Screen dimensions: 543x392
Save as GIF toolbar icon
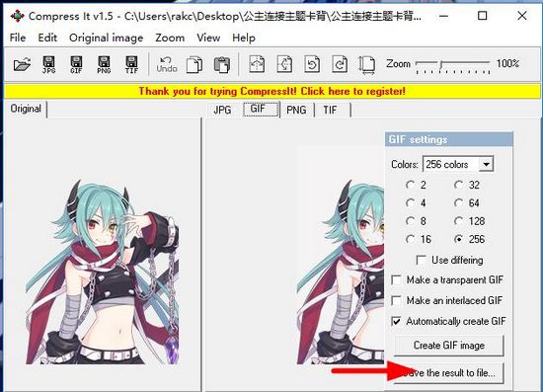(x=76, y=64)
